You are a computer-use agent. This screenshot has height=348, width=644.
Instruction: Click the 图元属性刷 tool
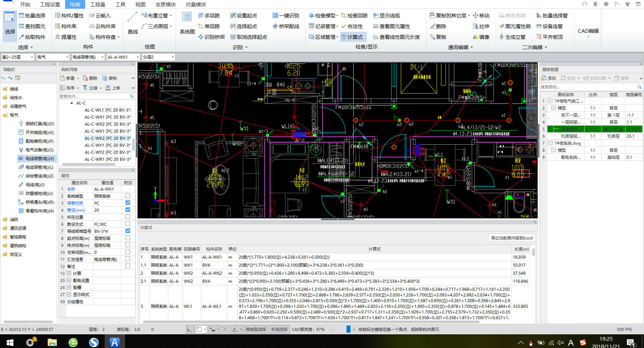515,26
